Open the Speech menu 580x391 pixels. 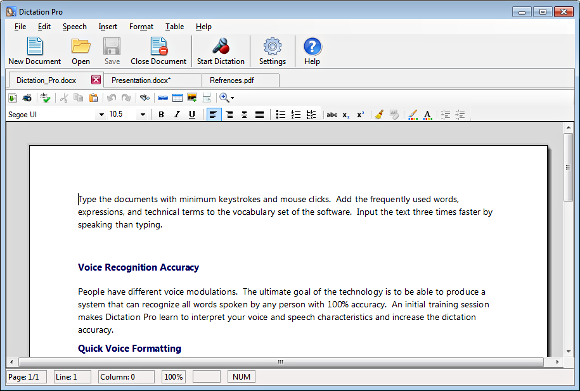click(74, 26)
